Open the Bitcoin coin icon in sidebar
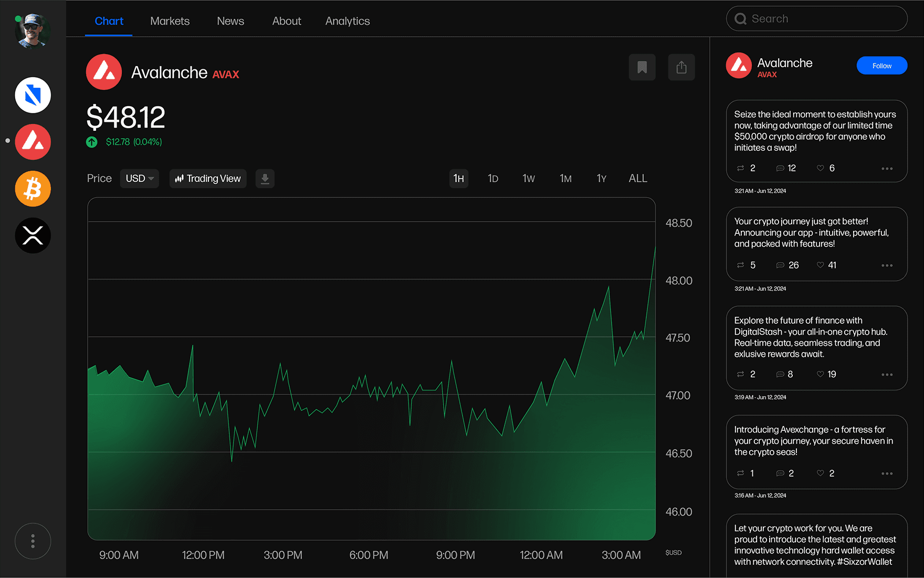 [33, 189]
